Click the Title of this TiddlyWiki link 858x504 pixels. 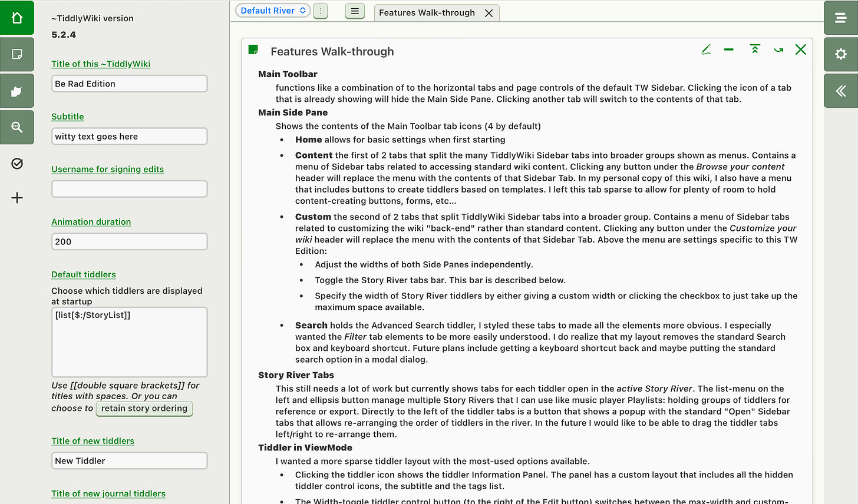click(101, 64)
